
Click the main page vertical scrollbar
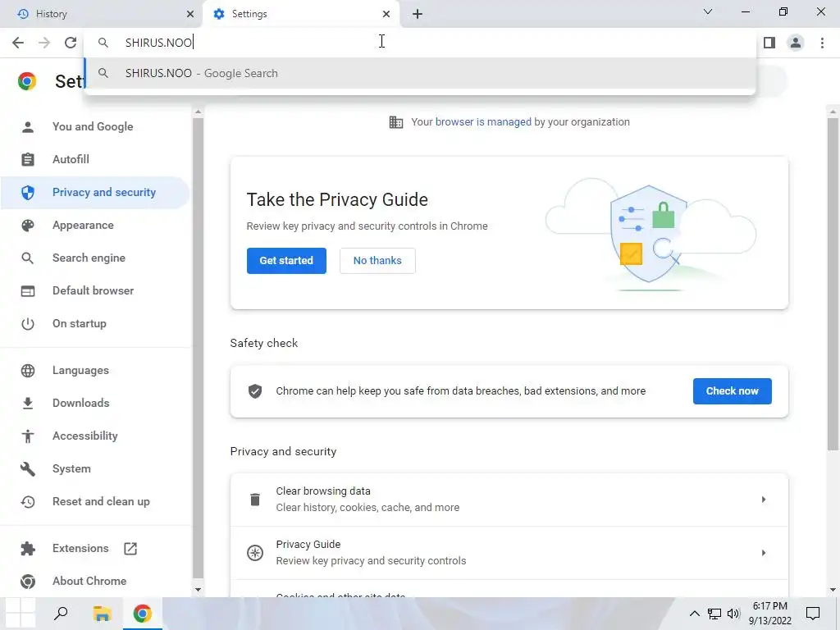[x=833, y=284]
